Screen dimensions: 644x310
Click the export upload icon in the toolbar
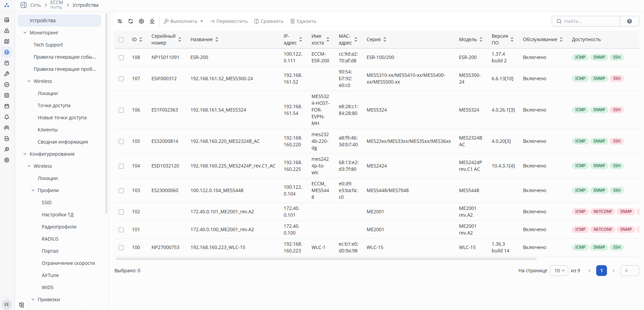152,21
